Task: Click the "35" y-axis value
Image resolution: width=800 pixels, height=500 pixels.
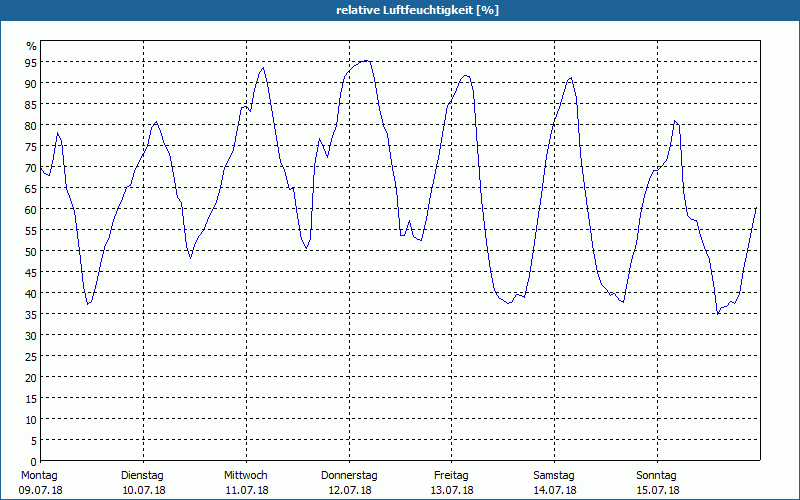Action: (31, 314)
